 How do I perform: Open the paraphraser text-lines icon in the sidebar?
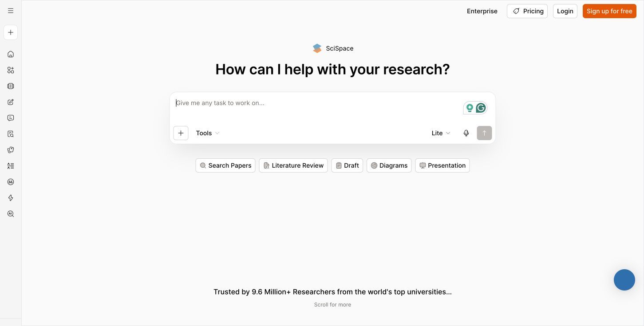11,166
